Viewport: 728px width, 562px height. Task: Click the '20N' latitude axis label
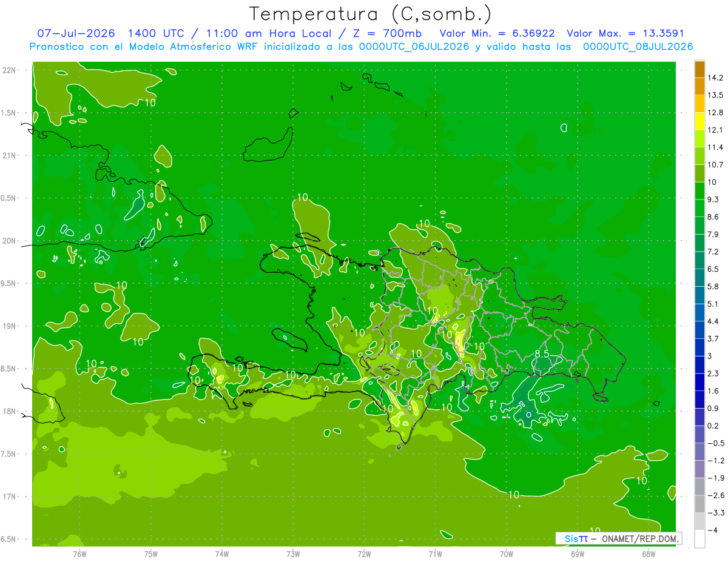10,241
